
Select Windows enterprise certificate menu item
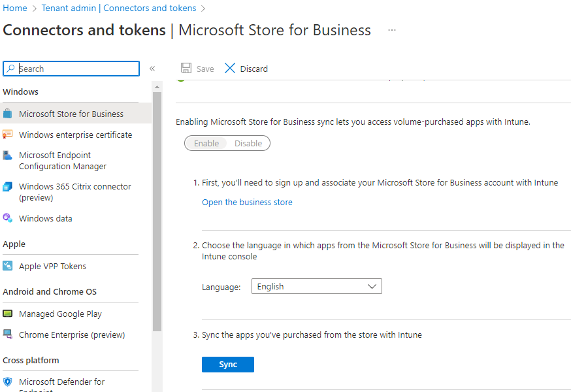[76, 135]
